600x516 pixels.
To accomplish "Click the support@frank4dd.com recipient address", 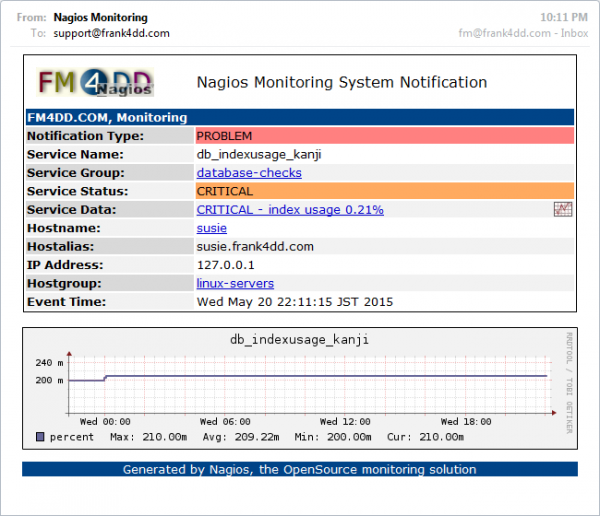I will click(111, 33).
